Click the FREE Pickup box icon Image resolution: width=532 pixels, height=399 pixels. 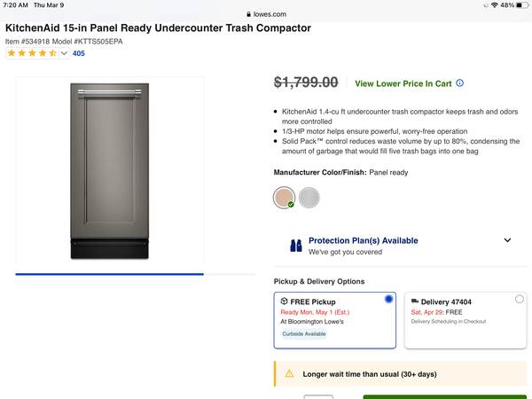[x=284, y=301]
